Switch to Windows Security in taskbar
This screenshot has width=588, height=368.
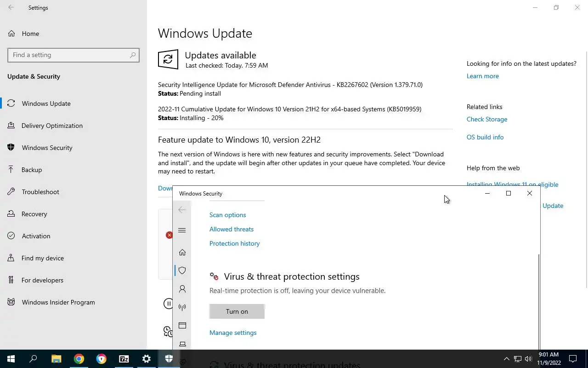169,359
